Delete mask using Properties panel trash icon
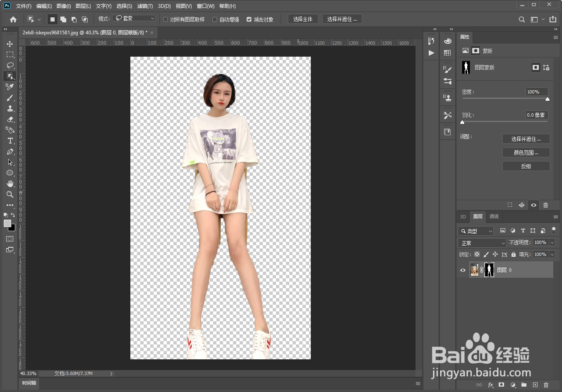The image size is (562, 392). tap(545, 205)
